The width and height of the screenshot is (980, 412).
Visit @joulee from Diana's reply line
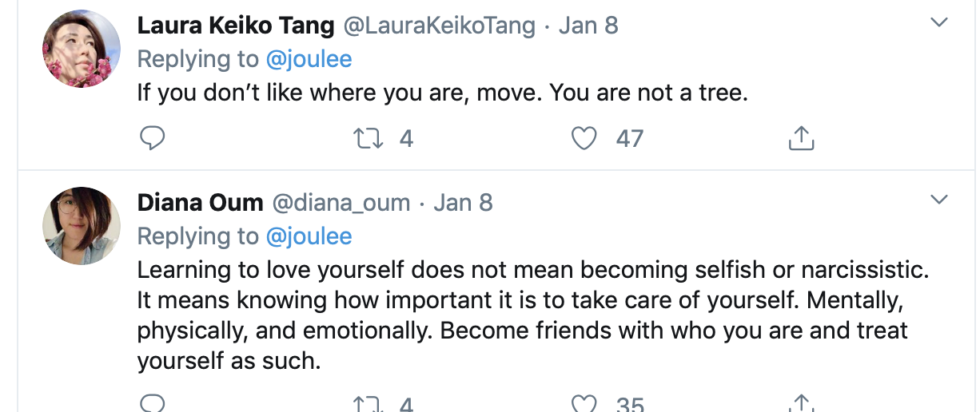pyautogui.click(x=309, y=236)
